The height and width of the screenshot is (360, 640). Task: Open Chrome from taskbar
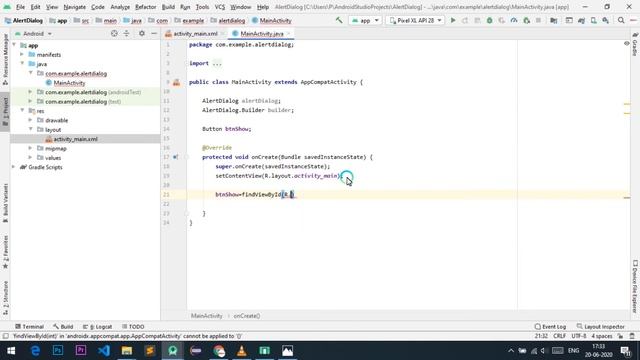[x=219, y=351]
